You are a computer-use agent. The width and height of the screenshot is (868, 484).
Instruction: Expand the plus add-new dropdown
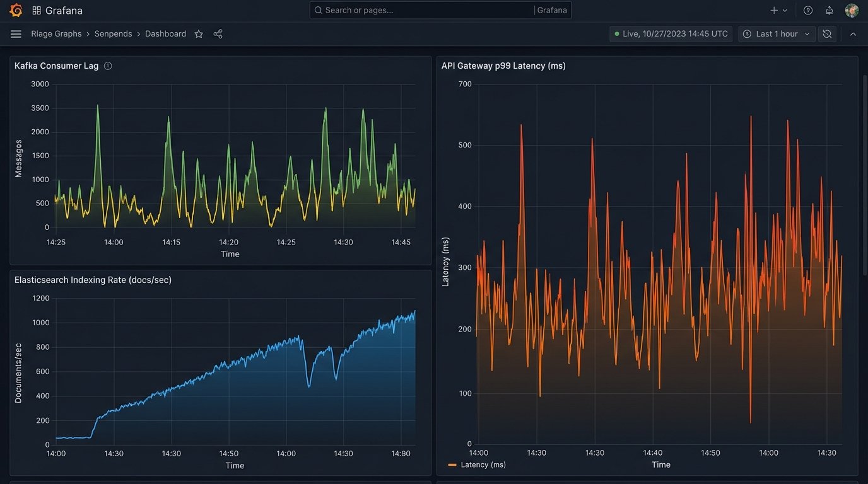coord(778,10)
